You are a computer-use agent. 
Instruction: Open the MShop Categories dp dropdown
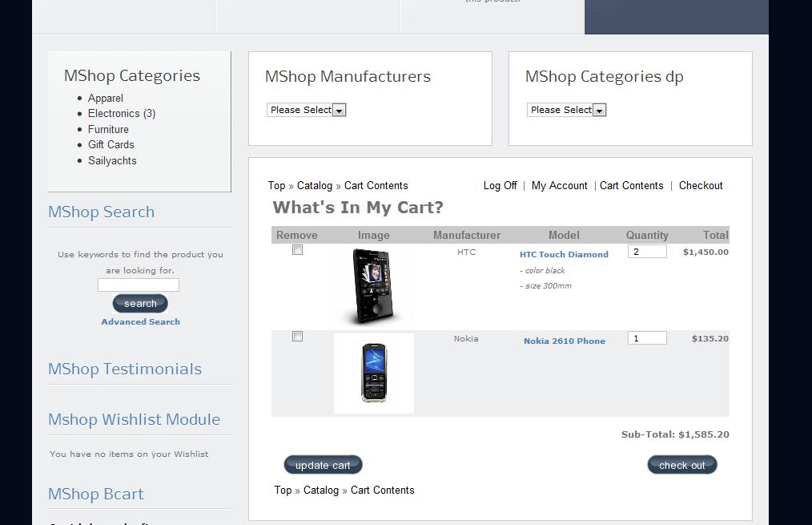tap(566, 110)
